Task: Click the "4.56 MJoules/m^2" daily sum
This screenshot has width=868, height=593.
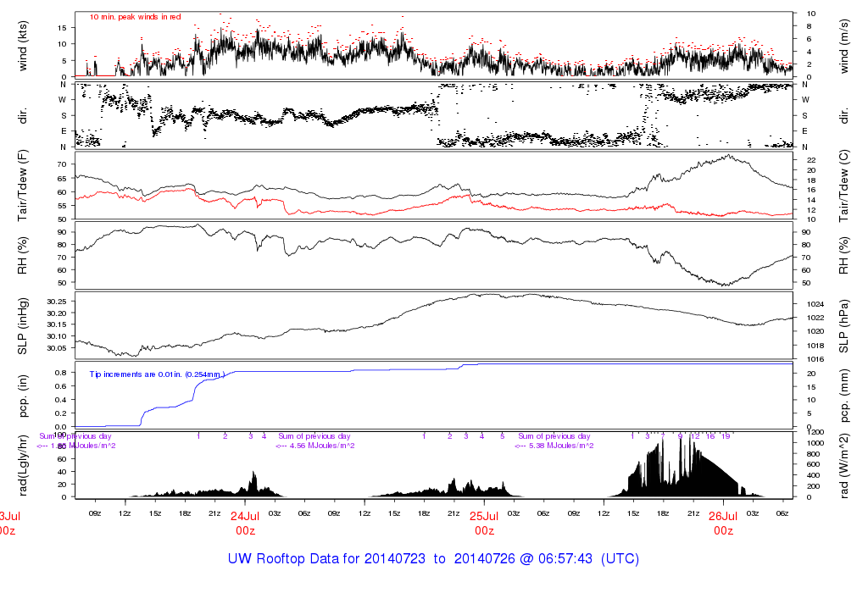Action: click(x=322, y=446)
